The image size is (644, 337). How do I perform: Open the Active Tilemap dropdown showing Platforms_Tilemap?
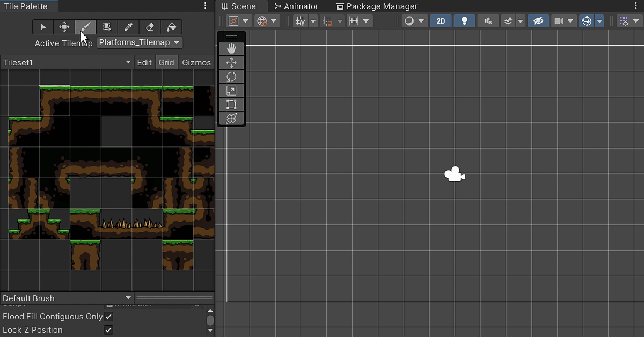click(139, 42)
